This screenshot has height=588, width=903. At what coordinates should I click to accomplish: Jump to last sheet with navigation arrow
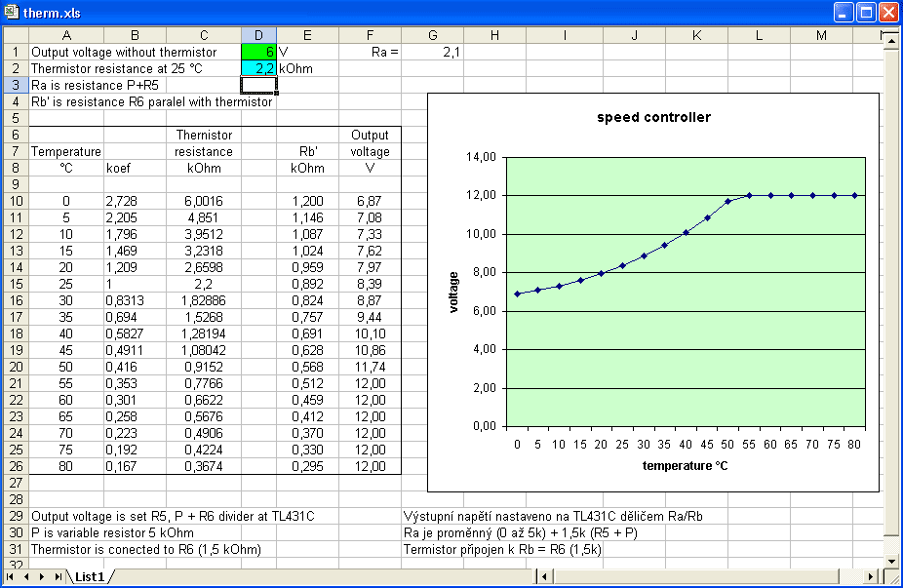[x=58, y=577]
